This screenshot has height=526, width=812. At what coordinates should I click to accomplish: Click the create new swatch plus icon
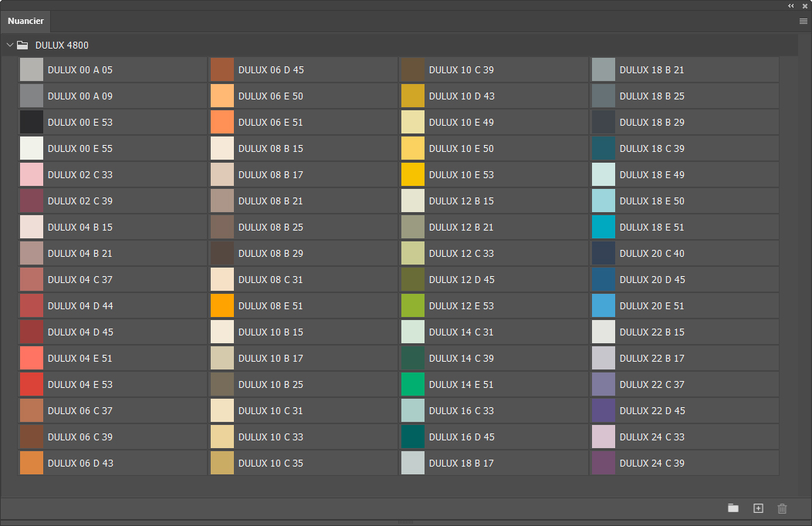click(x=758, y=508)
